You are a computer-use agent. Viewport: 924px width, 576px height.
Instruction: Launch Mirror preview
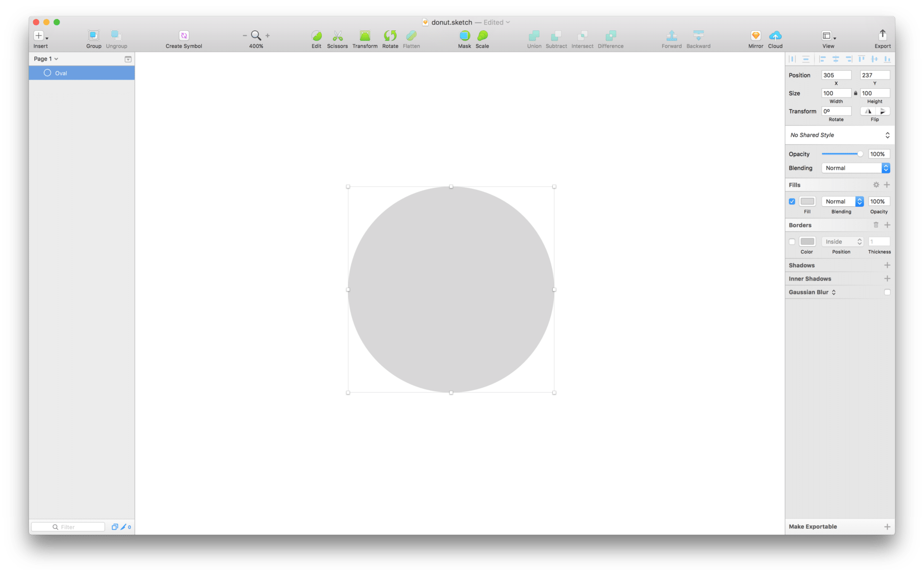point(755,36)
